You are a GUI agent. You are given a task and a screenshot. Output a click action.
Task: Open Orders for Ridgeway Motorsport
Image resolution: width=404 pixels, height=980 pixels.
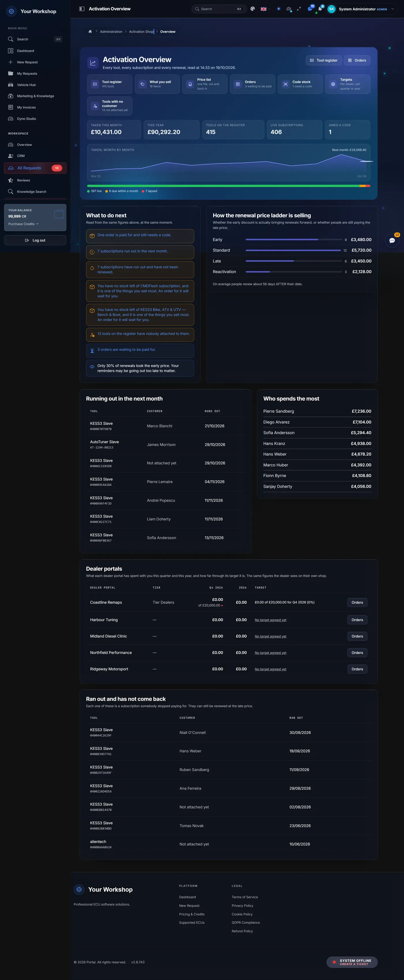tap(357, 669)
